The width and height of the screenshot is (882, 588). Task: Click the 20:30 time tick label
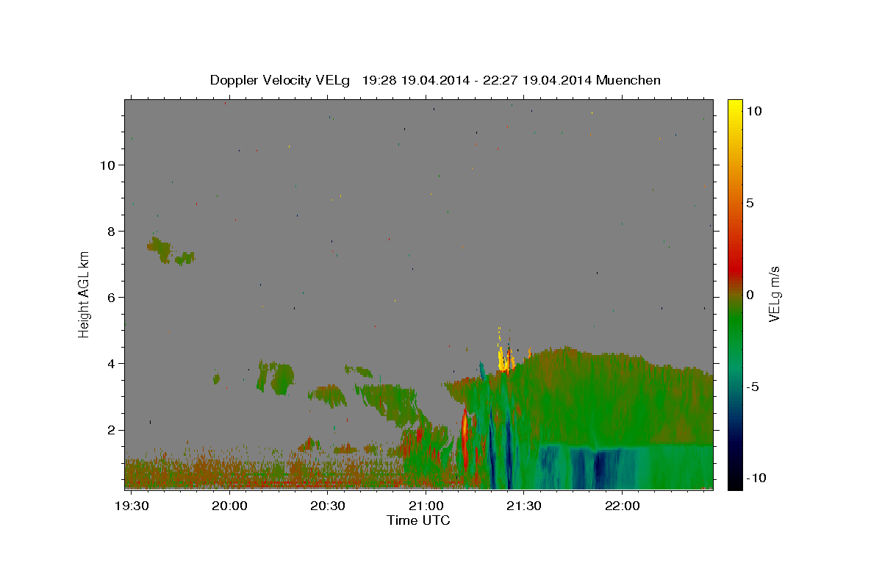point(328,506)
